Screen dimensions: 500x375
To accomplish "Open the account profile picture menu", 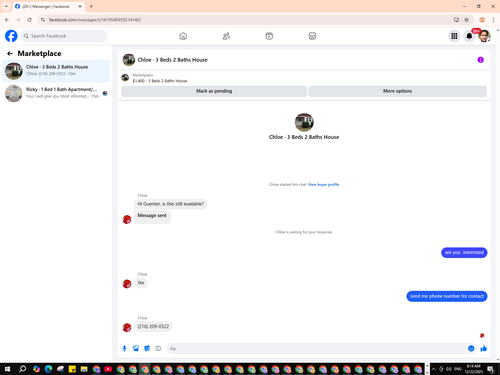I will point(484,36).
